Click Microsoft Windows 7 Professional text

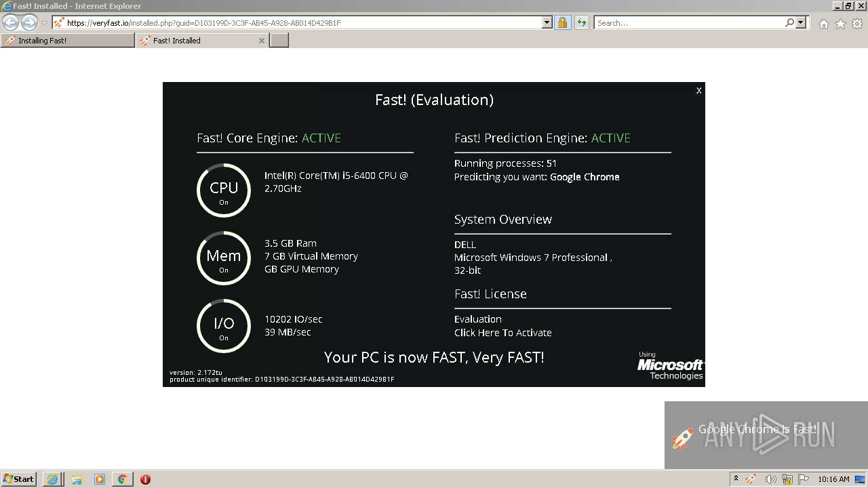tap(533, 258)
